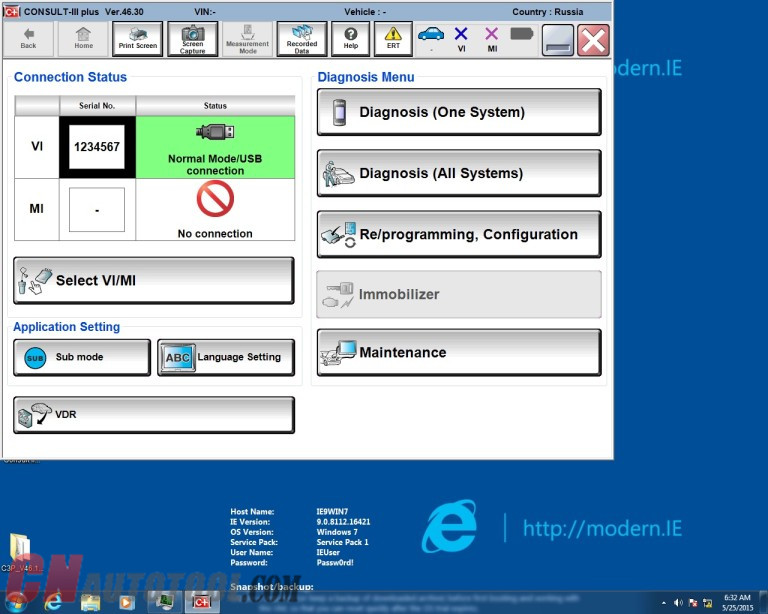
Task: Click the USB connector icon in VI status
Action: pyautogui.click(x=215, y=132)
